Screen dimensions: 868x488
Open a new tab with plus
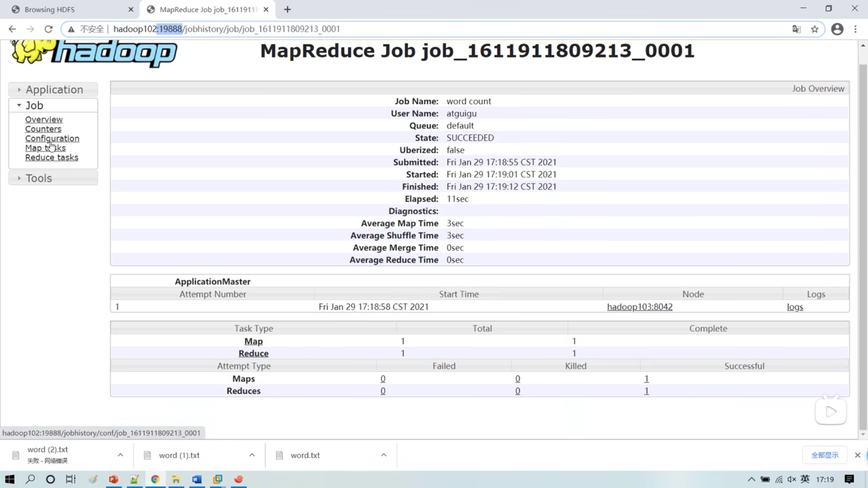288,9
